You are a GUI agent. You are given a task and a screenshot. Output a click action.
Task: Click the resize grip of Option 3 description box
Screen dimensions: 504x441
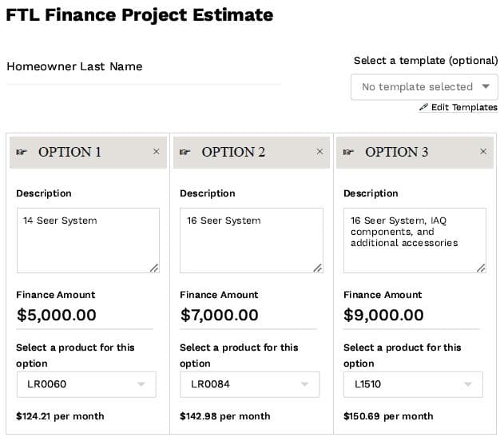tap(481, 268)
